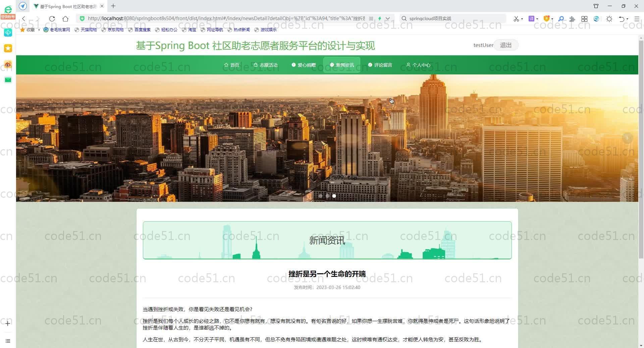Expand the undo closed-tab dropdown arrow
This screenshot has width=644, height=348.
[x=627, y=19]
